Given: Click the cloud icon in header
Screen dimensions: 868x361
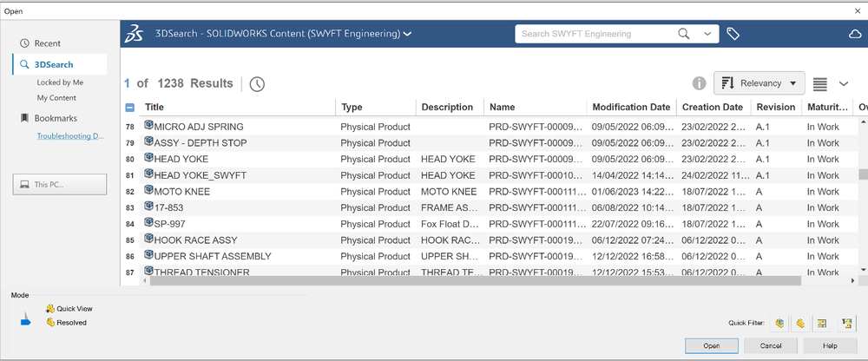Looking at the screenshot, I should (x=855, y=35).
